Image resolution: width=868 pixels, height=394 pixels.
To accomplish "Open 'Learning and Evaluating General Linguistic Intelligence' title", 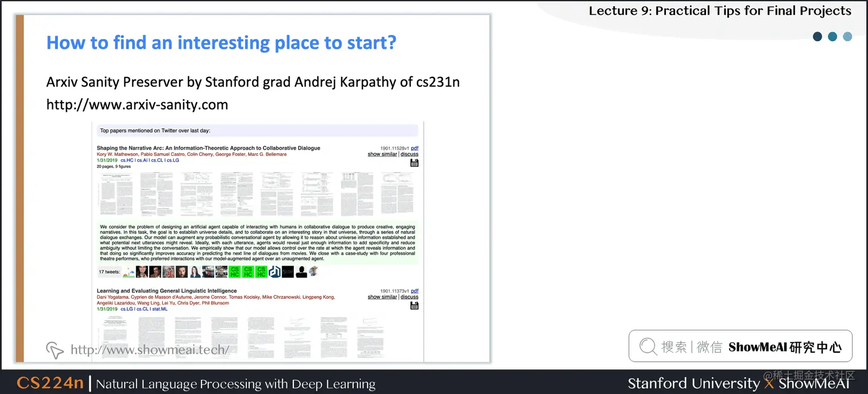I will point(166,291).
